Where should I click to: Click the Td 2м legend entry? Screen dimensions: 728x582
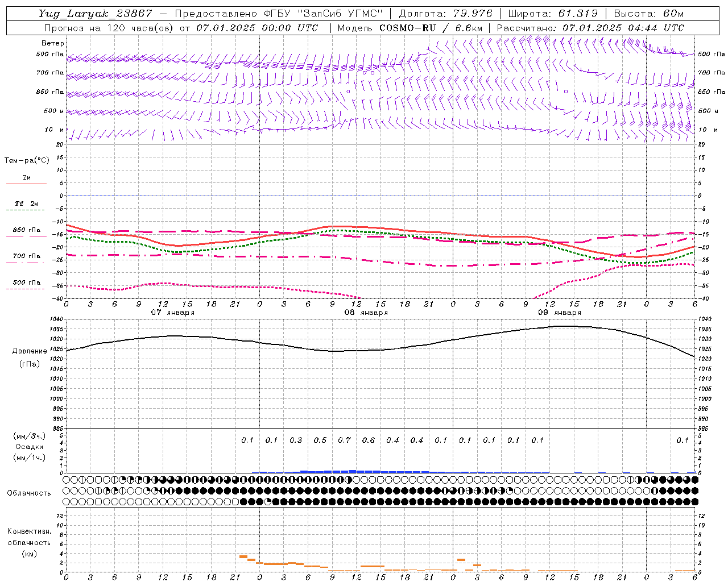[27, 203]
